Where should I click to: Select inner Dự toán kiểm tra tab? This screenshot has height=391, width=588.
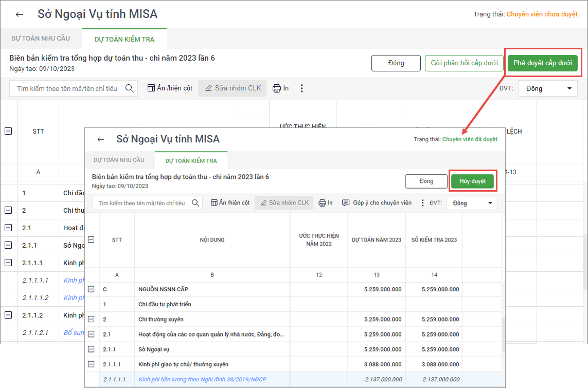coord(191,161)
